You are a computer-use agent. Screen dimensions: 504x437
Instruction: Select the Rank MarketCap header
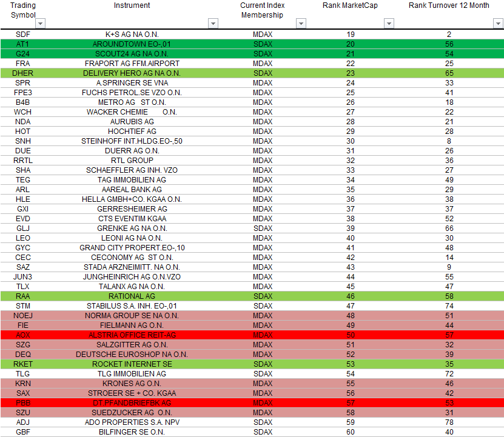click(x=350, y=5)
